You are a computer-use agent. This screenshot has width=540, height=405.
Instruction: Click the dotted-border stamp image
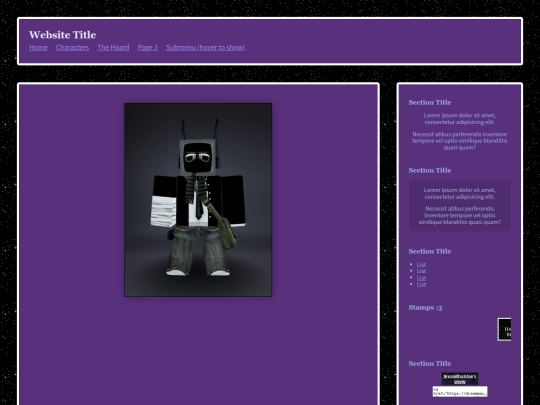[505, 330]
